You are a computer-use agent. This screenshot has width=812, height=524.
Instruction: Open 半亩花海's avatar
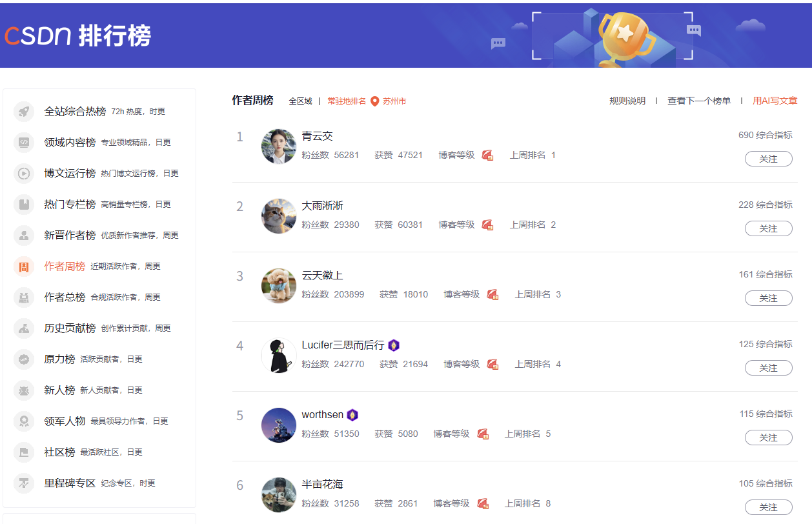[x=279, y=494]
